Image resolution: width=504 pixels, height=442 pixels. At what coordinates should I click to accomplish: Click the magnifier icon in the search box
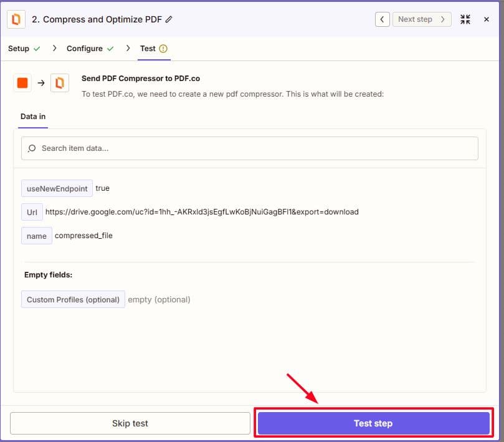tap(32, 148)
